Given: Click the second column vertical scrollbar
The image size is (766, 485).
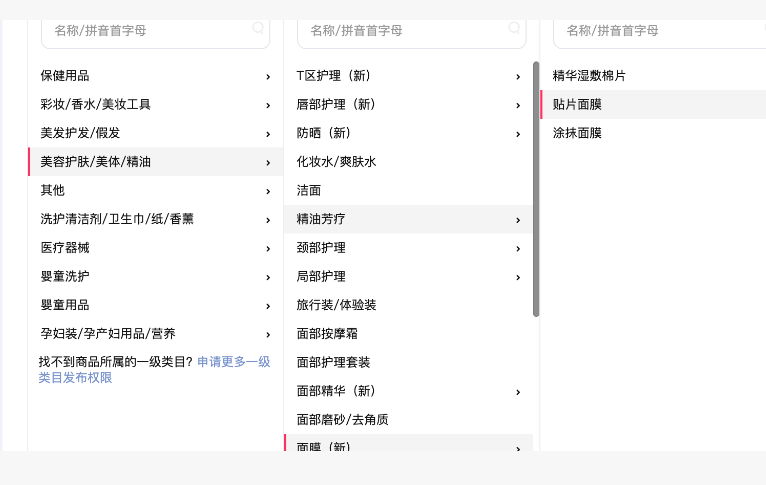Looking at the screenshot, I should [536, 190].
